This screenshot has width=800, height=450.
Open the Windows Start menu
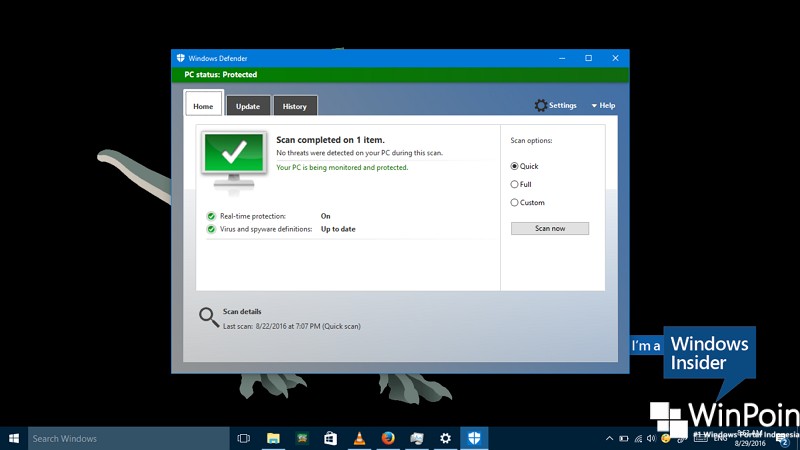tap(14, 438)
